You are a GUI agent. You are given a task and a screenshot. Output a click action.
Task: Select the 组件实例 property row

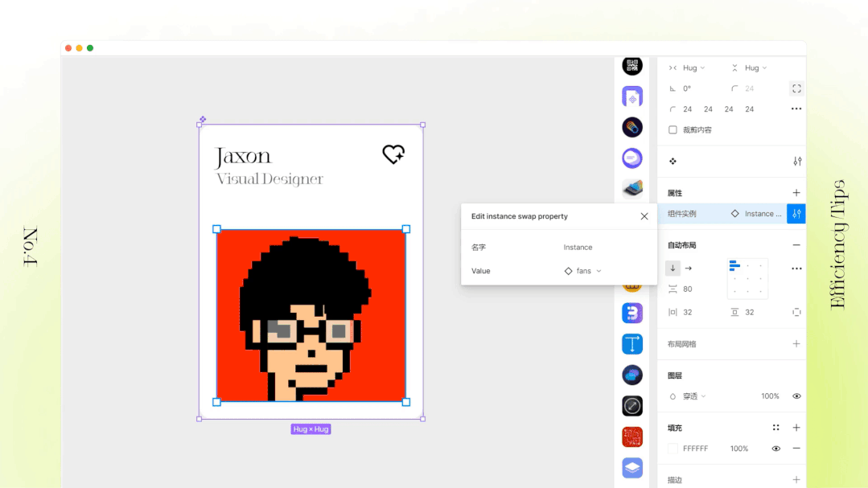[x=722, y=214]
